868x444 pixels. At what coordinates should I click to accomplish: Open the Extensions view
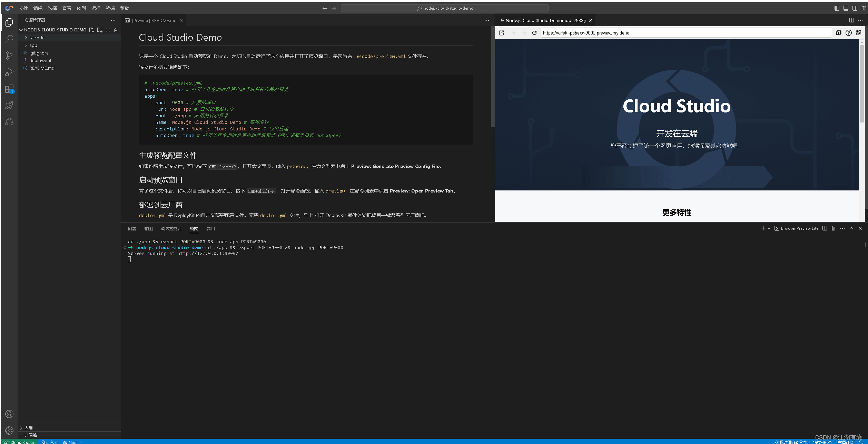(x=9, y=89)
